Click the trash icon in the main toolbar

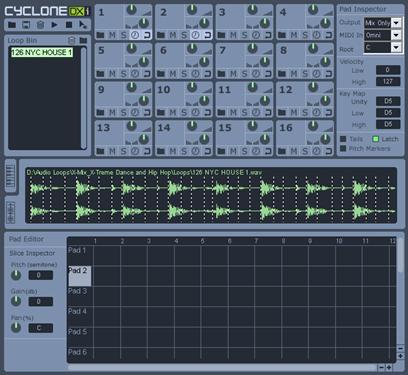[40, 25]
